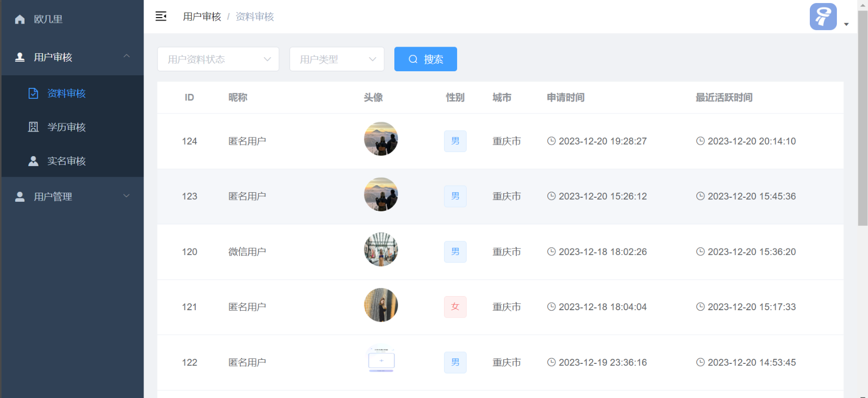Click 重庆市 in row 122
868x398 pixels.
[507, 362]
